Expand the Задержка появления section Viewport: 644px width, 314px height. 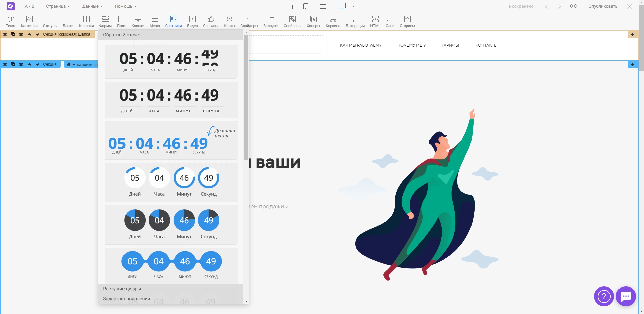coord(170,299)
